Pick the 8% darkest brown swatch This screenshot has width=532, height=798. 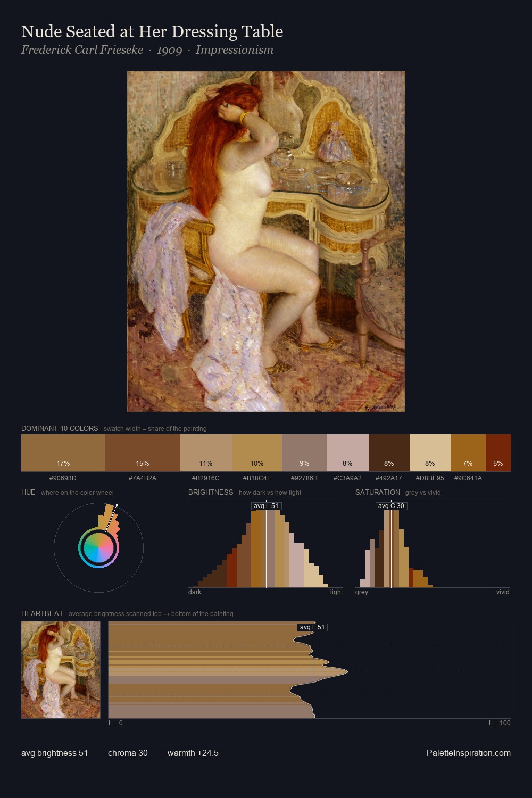click(389, 453)
